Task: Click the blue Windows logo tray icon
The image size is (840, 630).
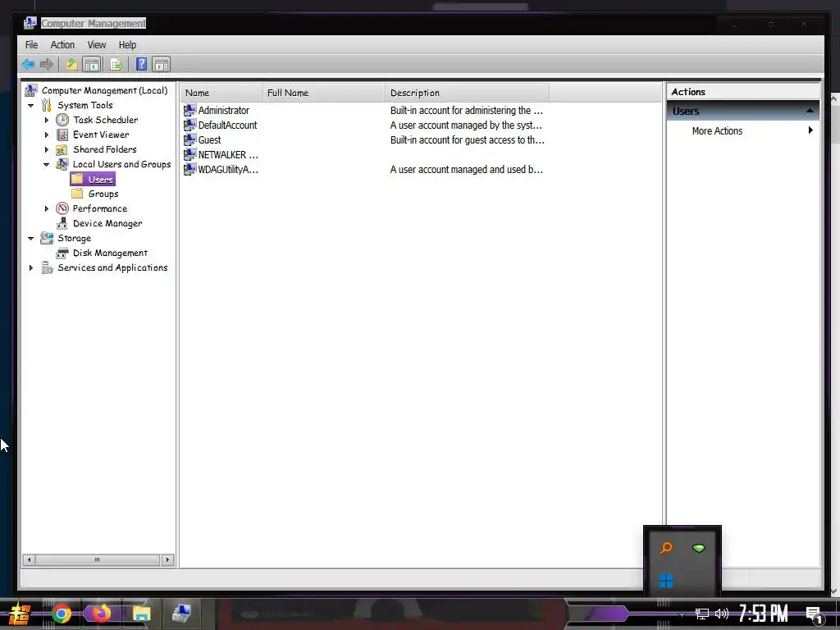Action: (666, 581)
